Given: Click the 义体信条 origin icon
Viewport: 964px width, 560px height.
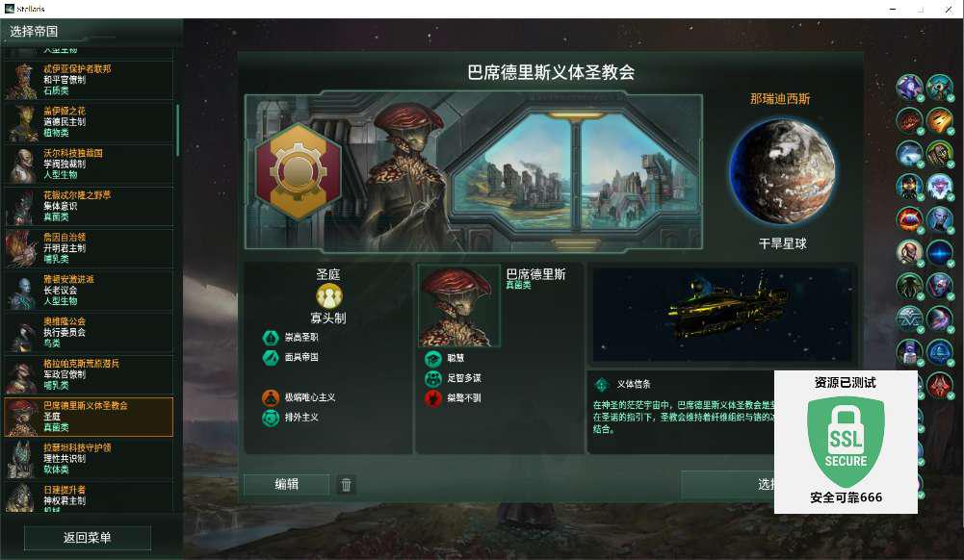Looking at the screenshot, I should 601,384.
